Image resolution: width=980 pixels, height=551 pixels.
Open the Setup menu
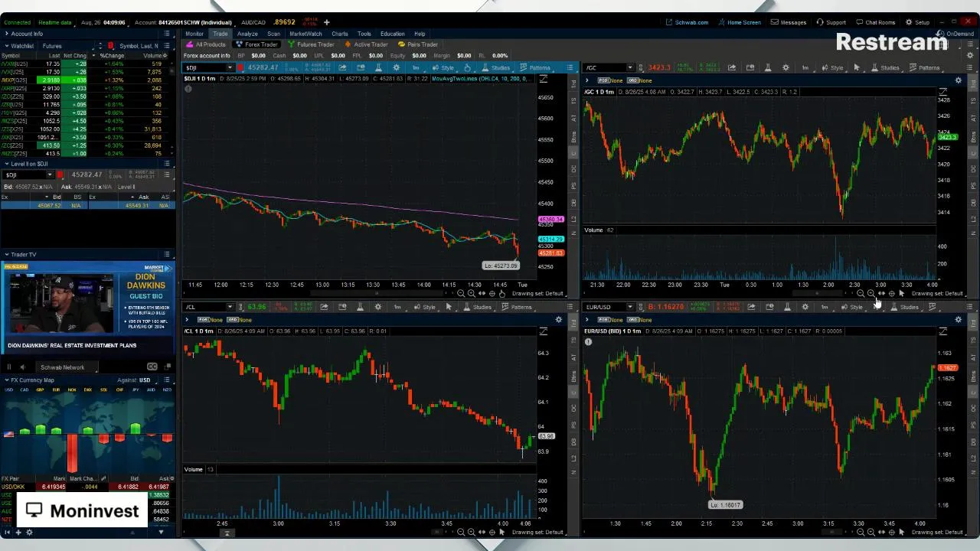tap(918, 22)
